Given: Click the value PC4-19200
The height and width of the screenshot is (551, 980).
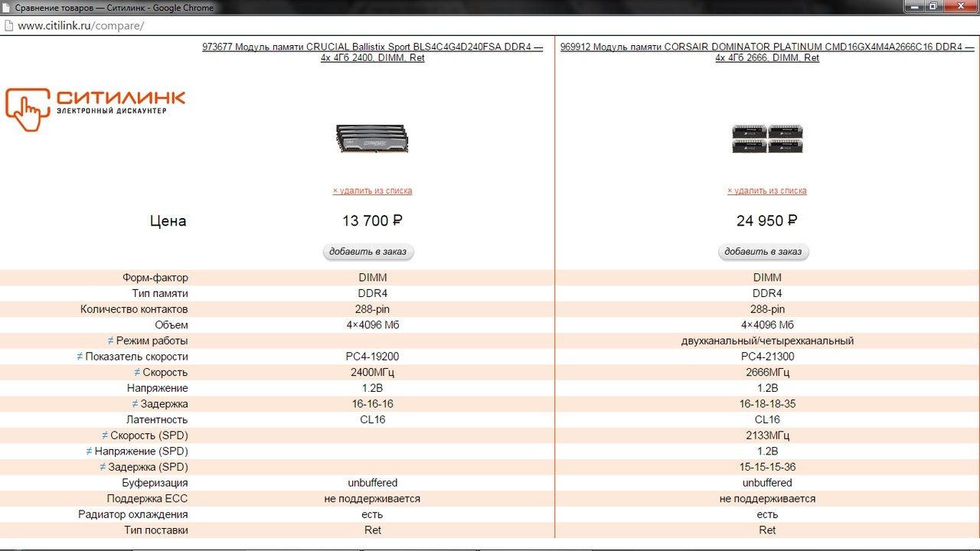Looking at the screenshot, I should (x=372, y=357).
